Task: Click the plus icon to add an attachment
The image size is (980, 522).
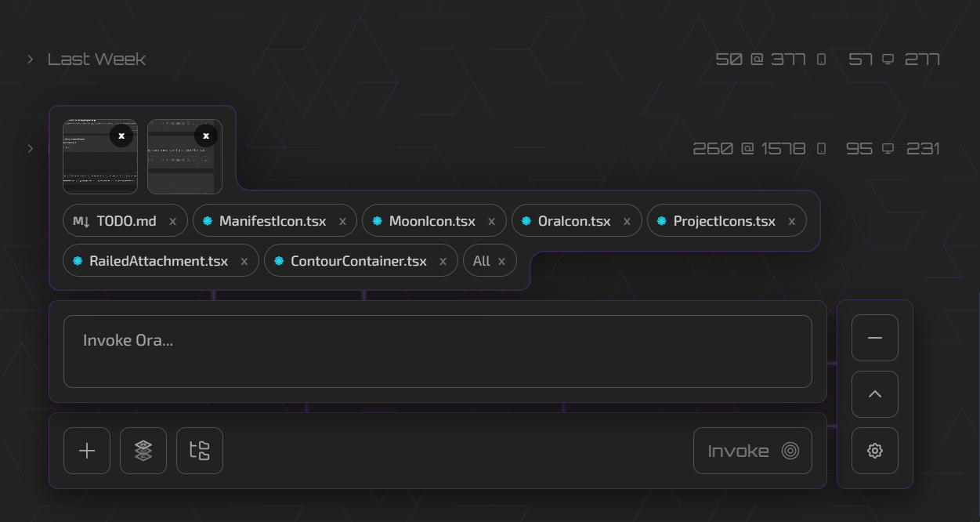Action: (x=86, y=450)
